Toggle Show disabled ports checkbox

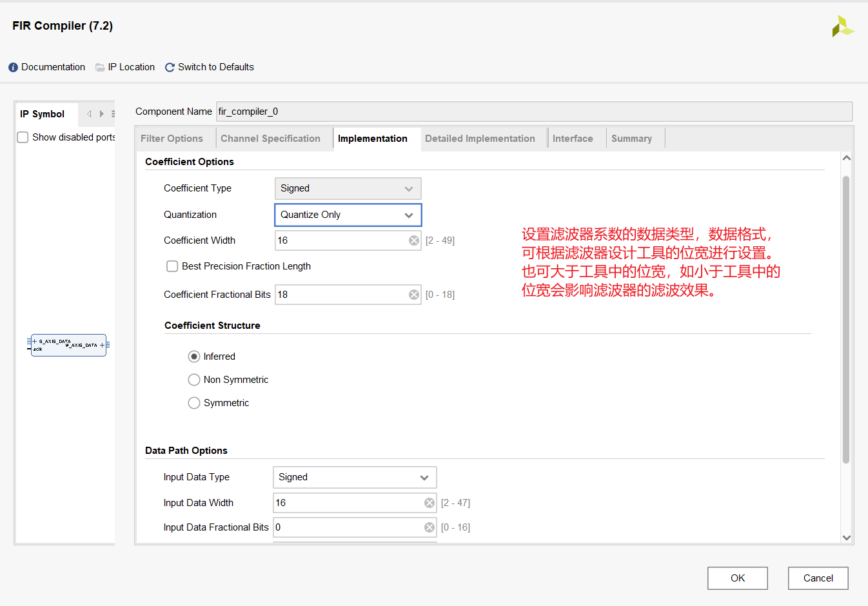coord(23,137)
